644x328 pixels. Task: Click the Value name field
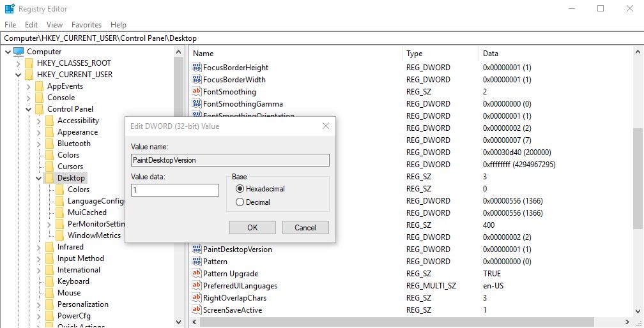click(230, 160)
